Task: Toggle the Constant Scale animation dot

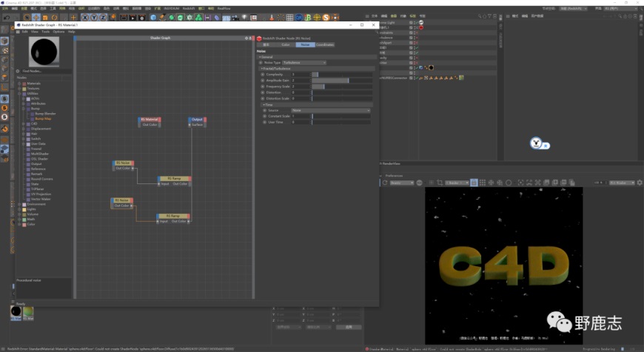Action: coord(264,116)
